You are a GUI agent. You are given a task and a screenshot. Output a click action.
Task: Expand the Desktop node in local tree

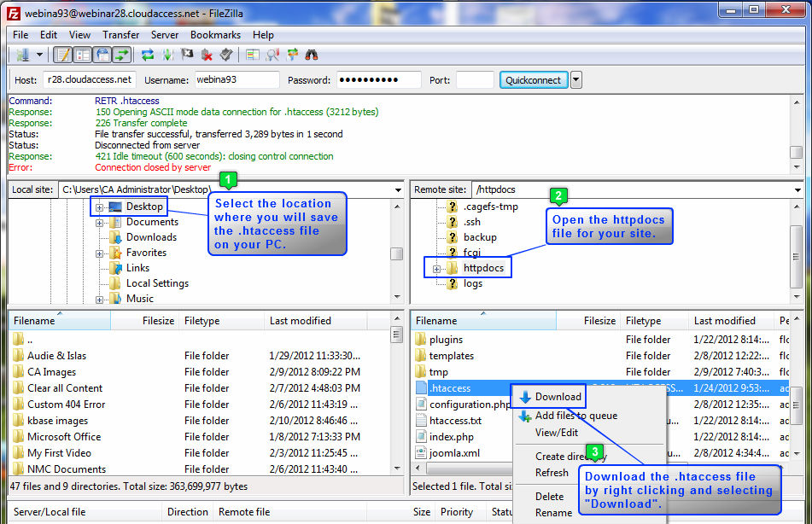click(99, 207)
